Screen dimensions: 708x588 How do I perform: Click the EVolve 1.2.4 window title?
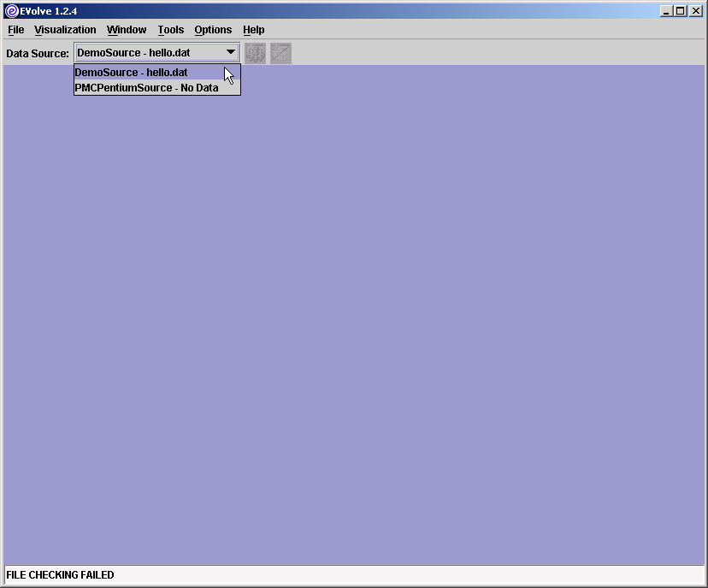coord(49,11)
